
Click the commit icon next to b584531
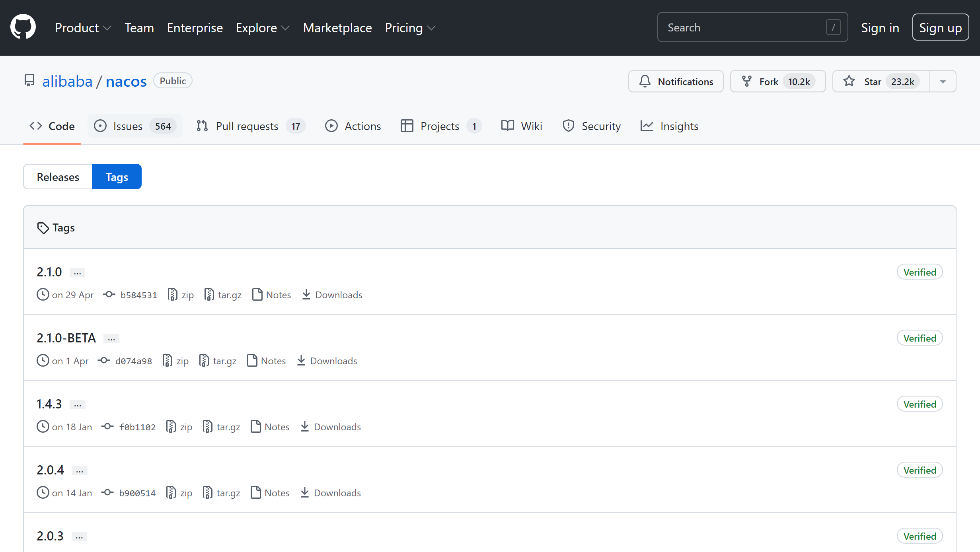[x=109, y=295]
